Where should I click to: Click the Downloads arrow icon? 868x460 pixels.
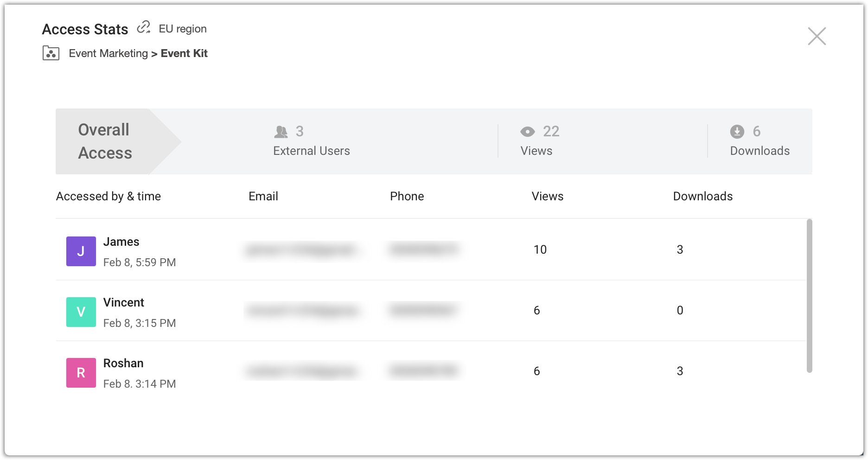pyautogui.click(x=737, y=132)
